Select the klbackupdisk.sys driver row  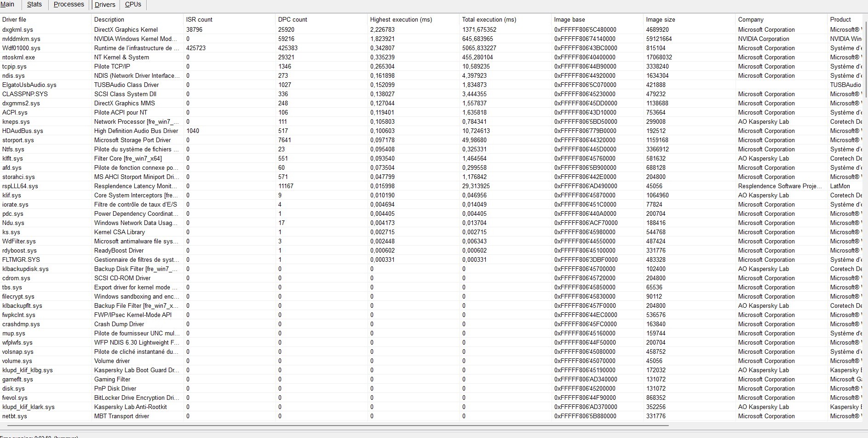pos(431,269)
